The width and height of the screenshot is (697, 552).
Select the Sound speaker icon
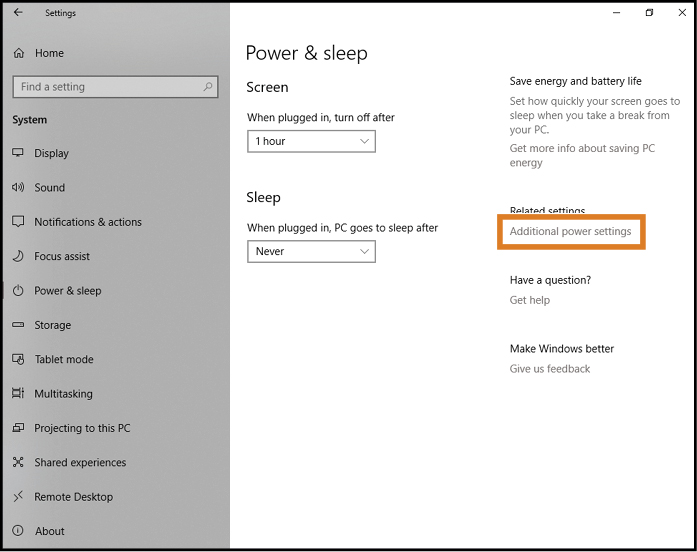18,187
